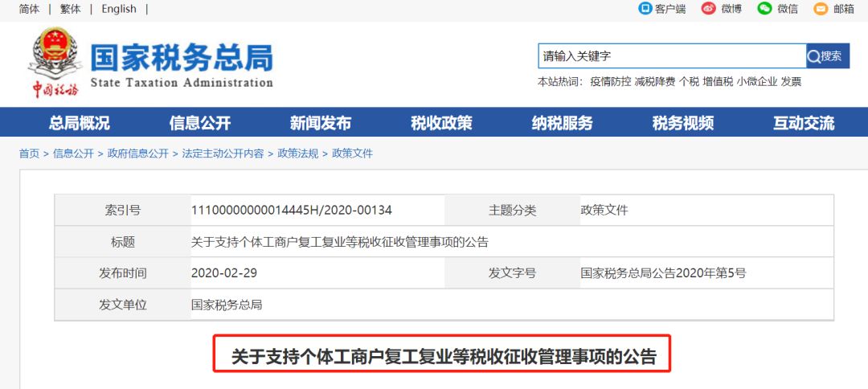Open the 总局概况 menu
This screenshot has height=389, width=868.
click(79, 123)
